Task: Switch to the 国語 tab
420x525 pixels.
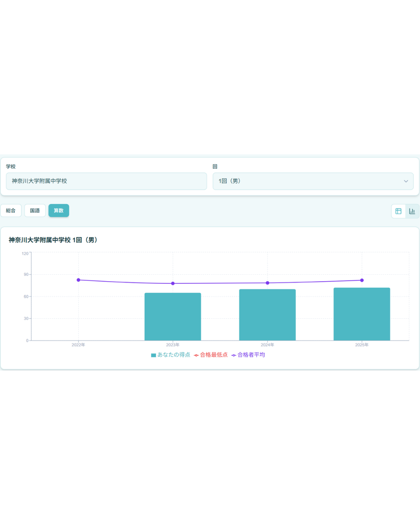Action: (35, 211)
